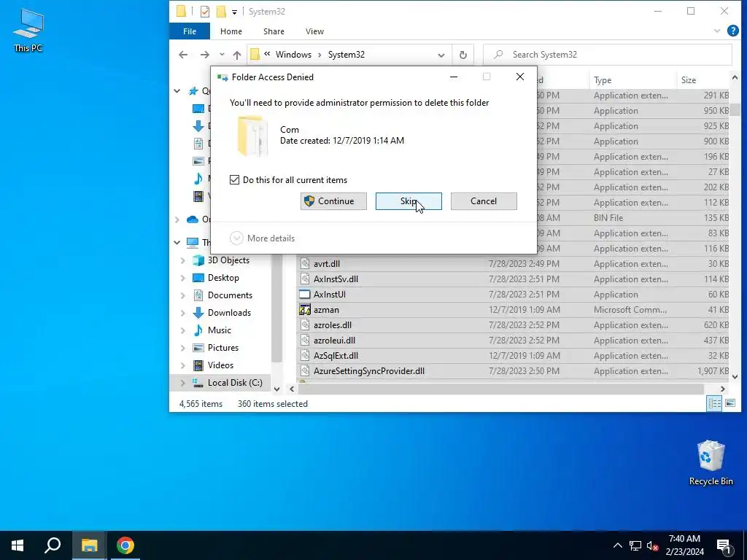747x560 pixels.
Task: Select the azman file icon
Action: point(305,310)
